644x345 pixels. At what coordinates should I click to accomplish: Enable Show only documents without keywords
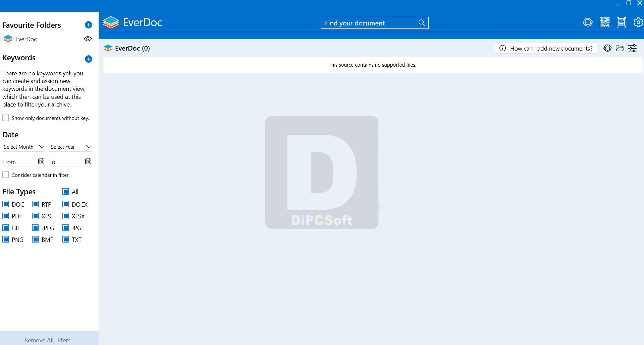coord(6,118)
